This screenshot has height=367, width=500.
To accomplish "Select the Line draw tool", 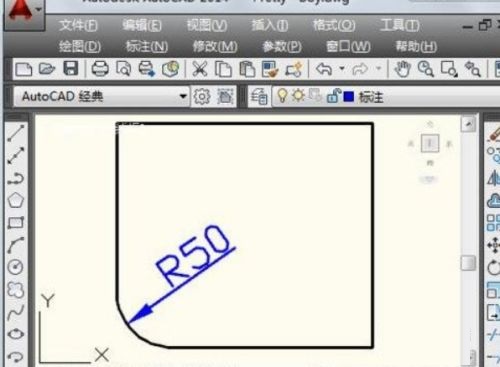I will tap(16, 133).
